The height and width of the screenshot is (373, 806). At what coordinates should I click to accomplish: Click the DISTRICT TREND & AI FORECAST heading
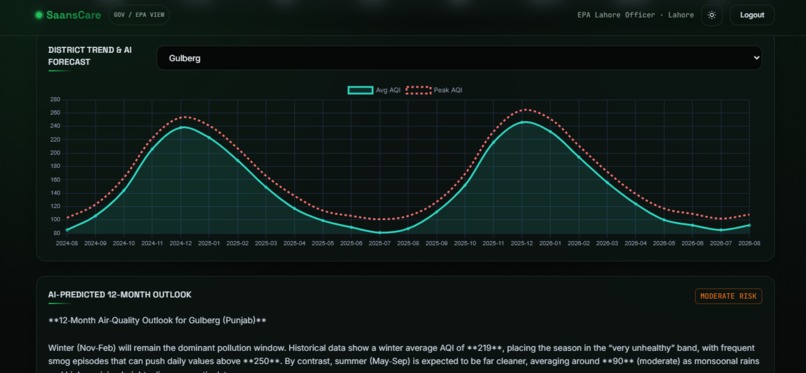pos(90,56)
